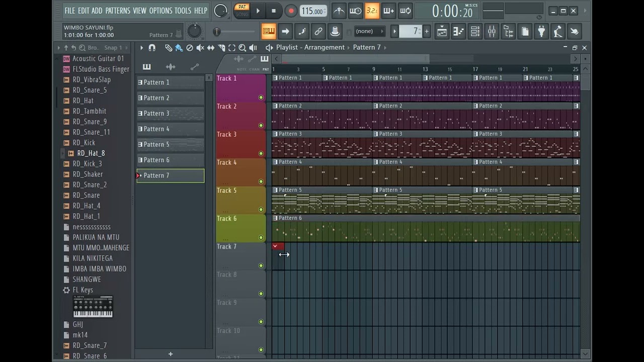Viewport: 644px width, 362px height.
Task: Mute Track 6 with its green LED
Action: [x=261, y=237]
